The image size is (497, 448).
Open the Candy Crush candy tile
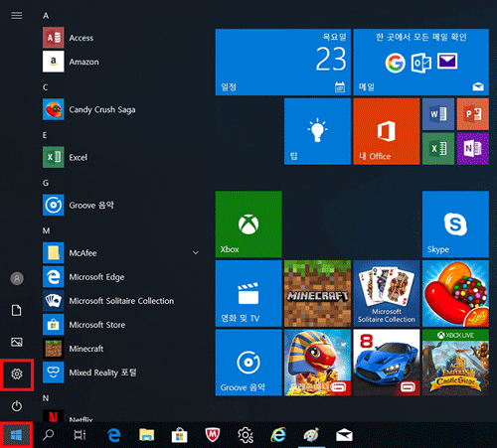click(x=455, y=293)
